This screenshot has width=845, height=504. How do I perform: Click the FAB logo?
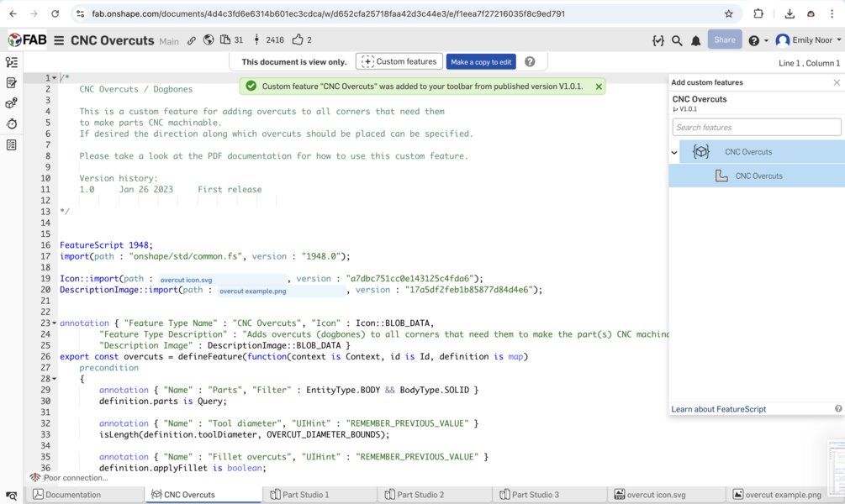(x=28, y=39)
